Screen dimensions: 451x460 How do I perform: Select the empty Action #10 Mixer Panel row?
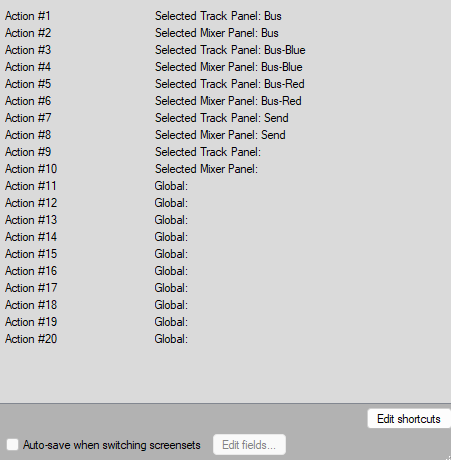(225, 169)
